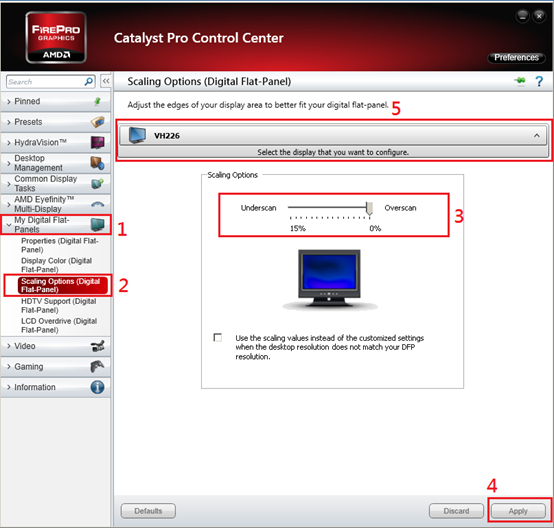Click the VH226 monitor icon
This screenshot has width=554, height=528.
[x=137, y=136]
